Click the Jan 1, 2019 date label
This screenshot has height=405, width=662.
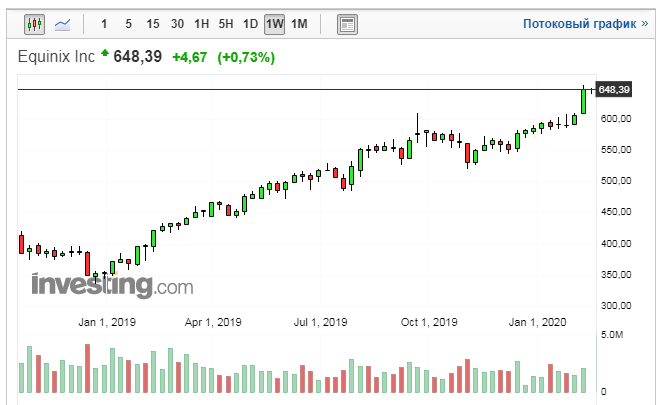pos(107,322)
